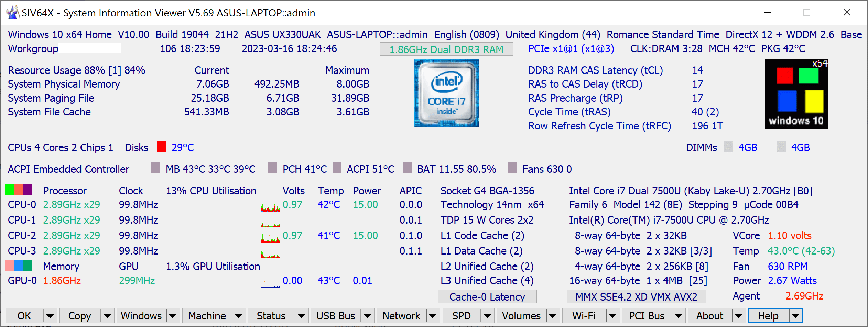Click the Help button
This screenshot has width=868, height=327.
[768, 316]
